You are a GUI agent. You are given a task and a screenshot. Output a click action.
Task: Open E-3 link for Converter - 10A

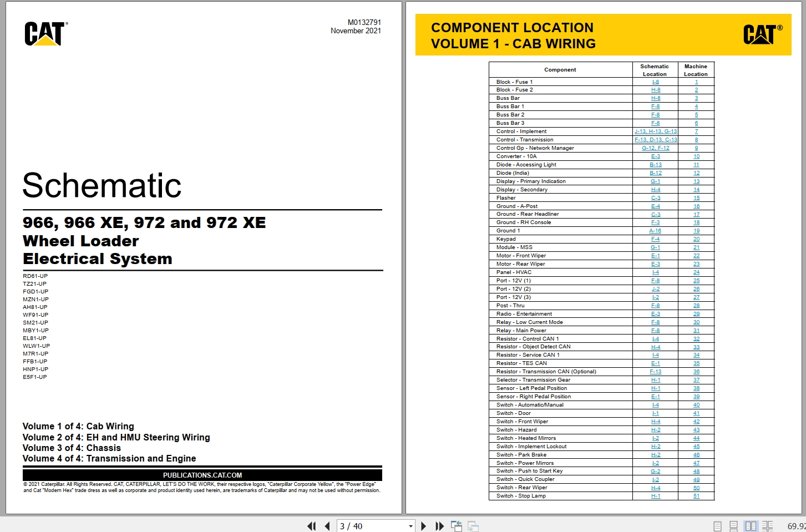(x=656, y=156)
